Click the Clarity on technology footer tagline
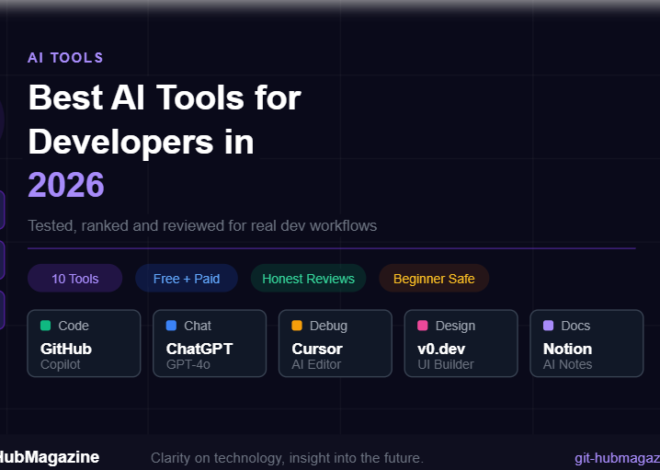 tap(287, 458)
